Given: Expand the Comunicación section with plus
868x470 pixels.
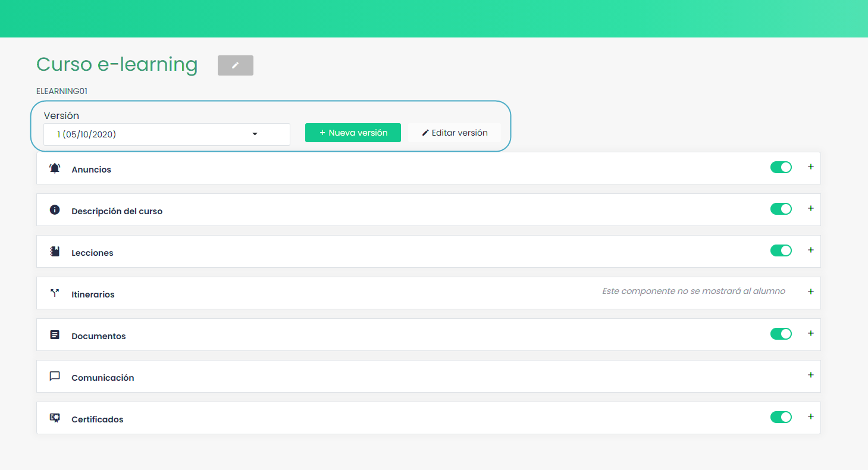Looking at the screenshot, I should coord(810,375).
